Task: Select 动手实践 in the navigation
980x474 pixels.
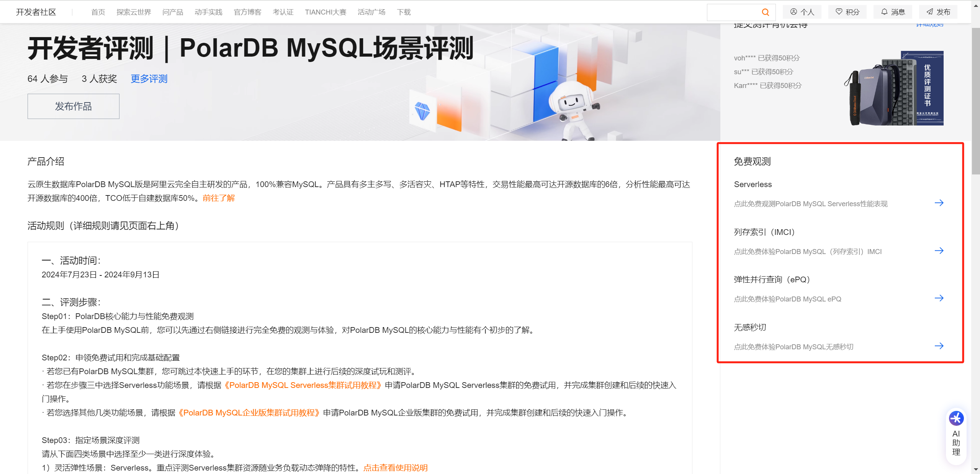Action: pos(208,12)
